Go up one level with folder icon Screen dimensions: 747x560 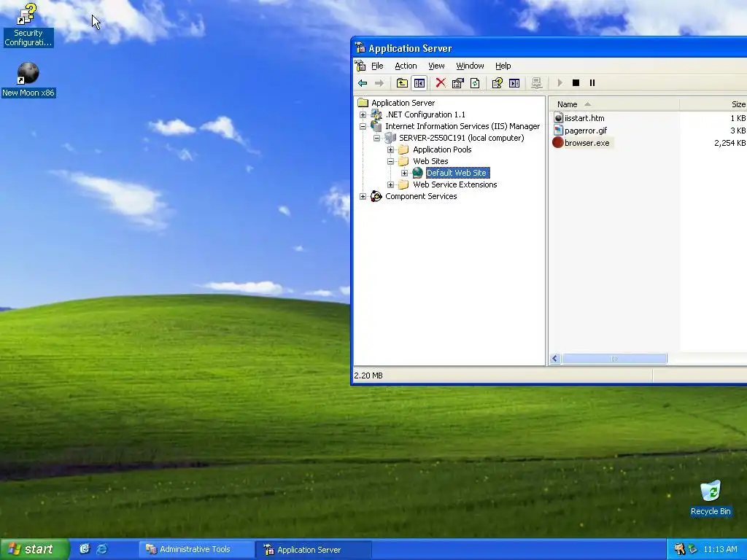[x=402, y=83]
